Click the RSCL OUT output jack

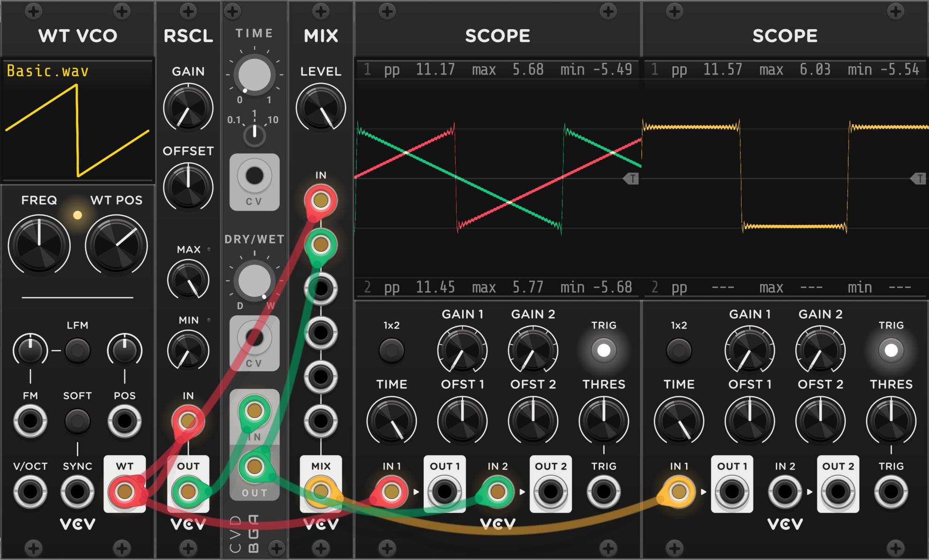click(188, 492)
